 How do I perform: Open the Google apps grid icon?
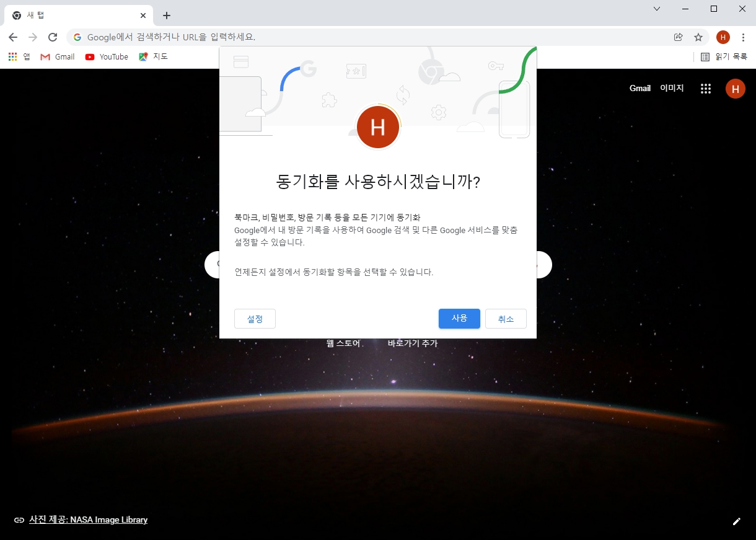pos(706,89)
